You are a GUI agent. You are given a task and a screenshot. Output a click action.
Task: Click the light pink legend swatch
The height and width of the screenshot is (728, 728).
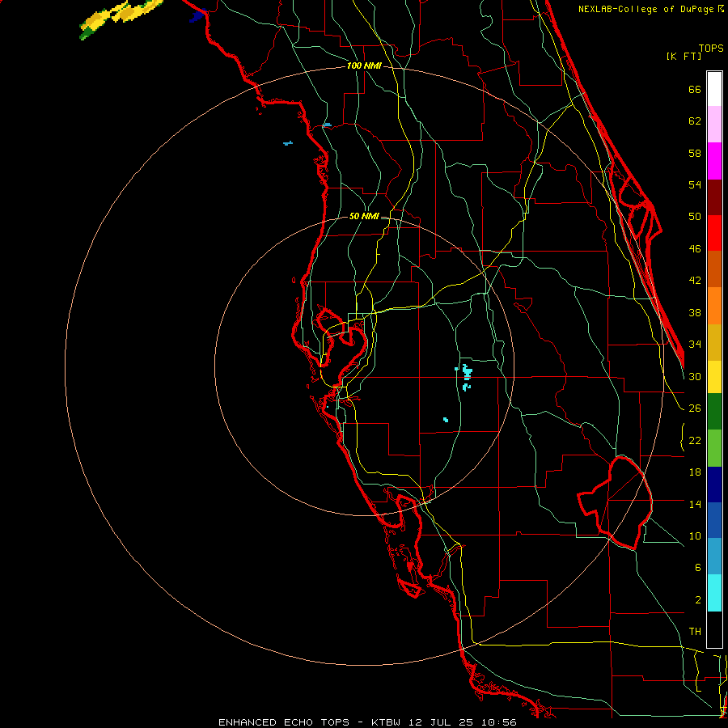click(714, 124)
